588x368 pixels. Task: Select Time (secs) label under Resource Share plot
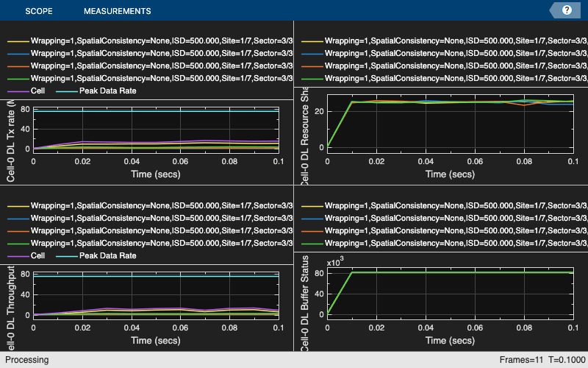coord(450,174)
